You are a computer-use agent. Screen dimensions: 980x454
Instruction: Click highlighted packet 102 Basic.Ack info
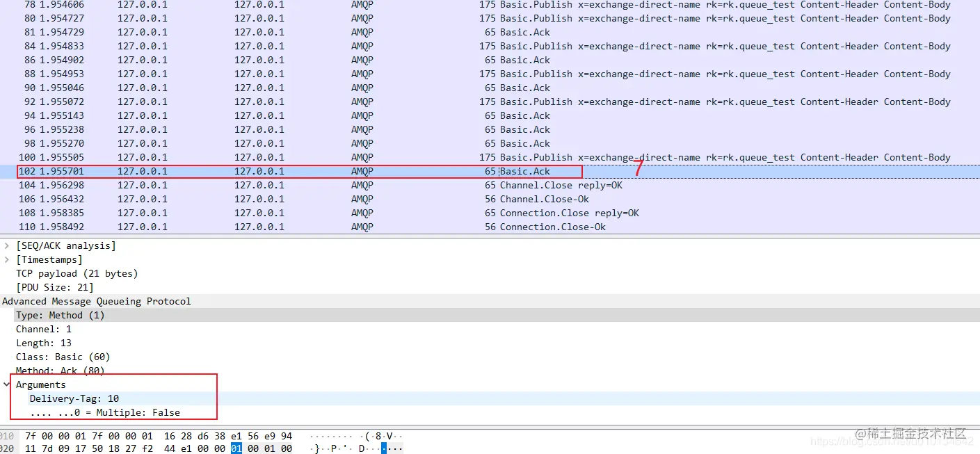pos(525,171)
